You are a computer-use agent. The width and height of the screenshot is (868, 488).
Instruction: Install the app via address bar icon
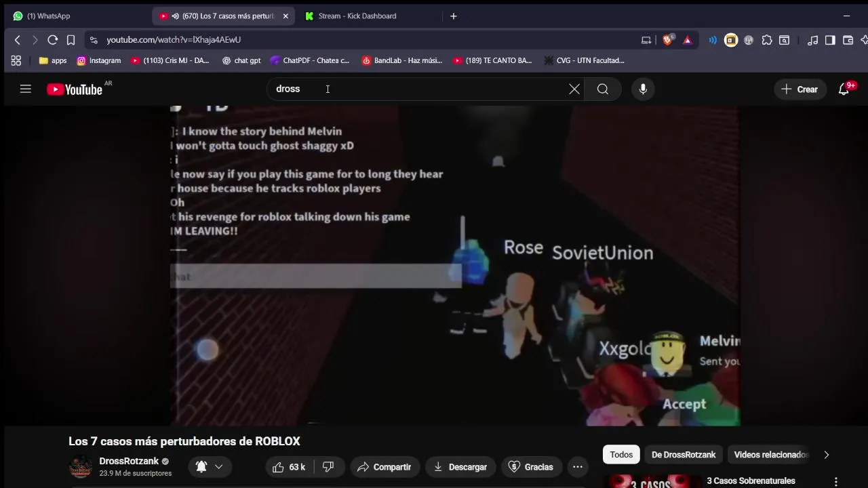(x=646, y=40)
